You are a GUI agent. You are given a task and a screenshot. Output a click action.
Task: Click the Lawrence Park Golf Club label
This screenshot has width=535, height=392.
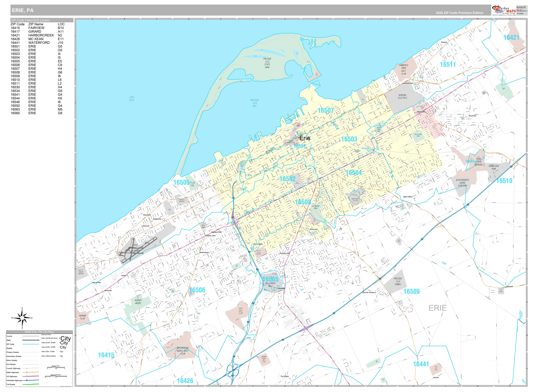click(404, 70)
